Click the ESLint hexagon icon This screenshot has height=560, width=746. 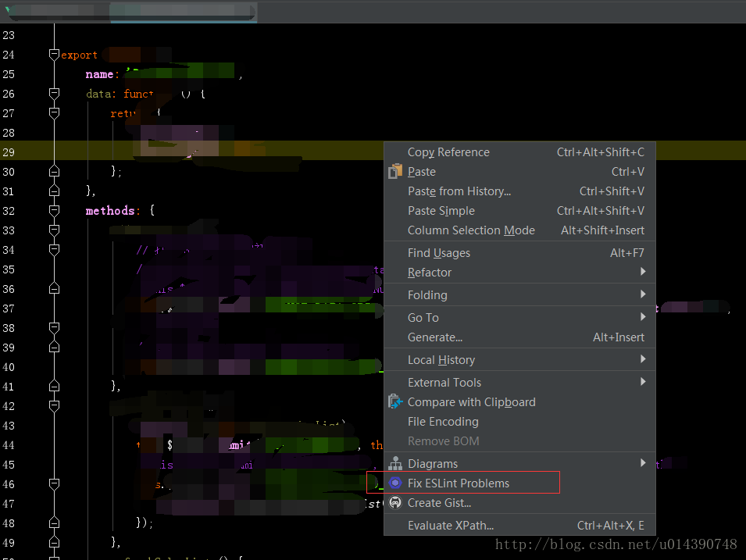coord(395,483)
